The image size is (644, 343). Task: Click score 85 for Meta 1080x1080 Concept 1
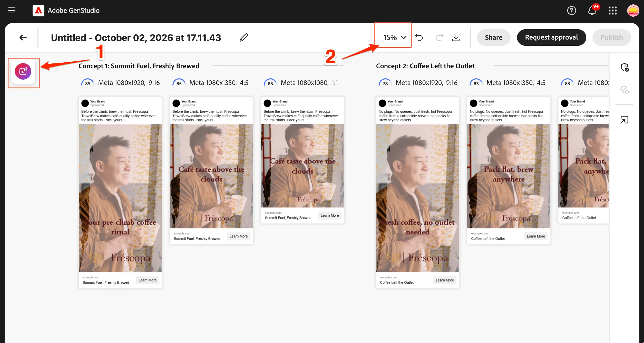click(x=270, y=83)
